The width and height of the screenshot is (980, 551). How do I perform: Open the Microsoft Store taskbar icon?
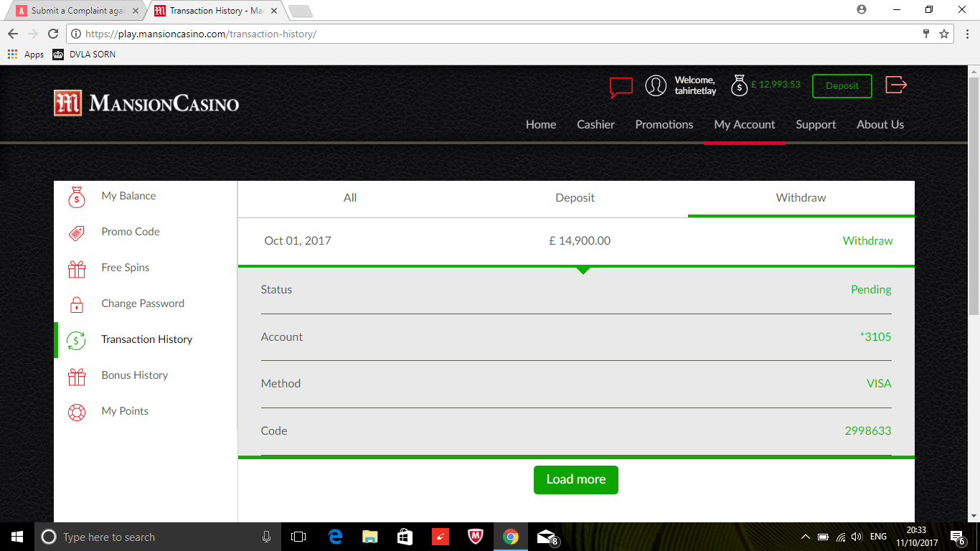[x=405, y=537]
